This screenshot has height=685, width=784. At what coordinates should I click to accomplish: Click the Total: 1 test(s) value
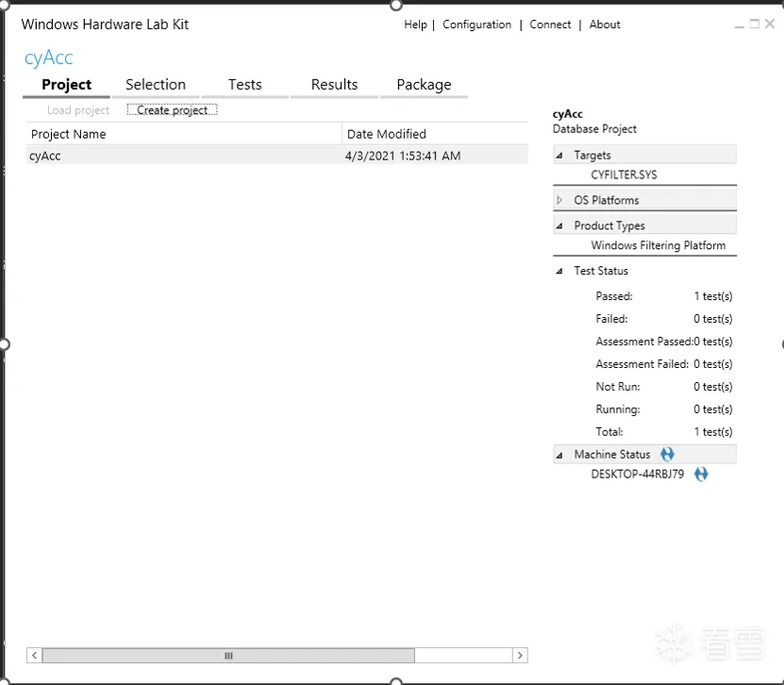[713, 432]
